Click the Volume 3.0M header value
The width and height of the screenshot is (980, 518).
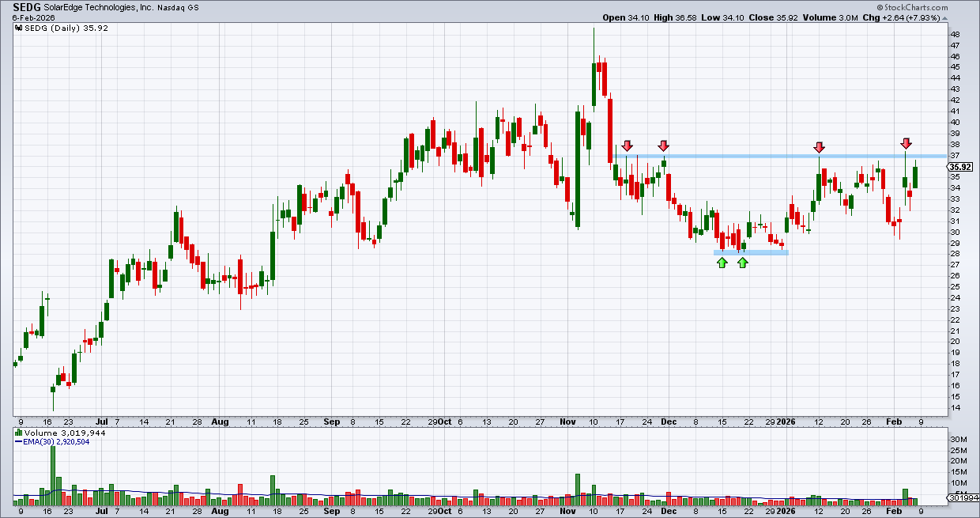(x=832, y=17)
